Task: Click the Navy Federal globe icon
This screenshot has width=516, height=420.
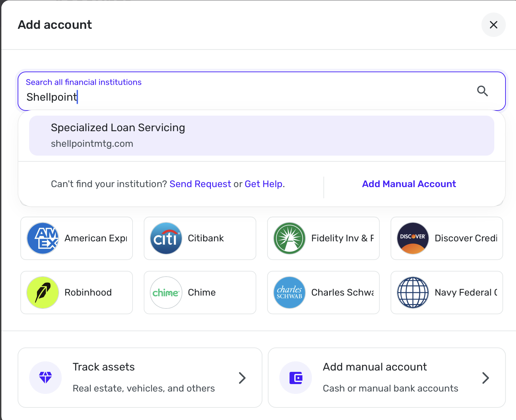Action: [413, 293]
